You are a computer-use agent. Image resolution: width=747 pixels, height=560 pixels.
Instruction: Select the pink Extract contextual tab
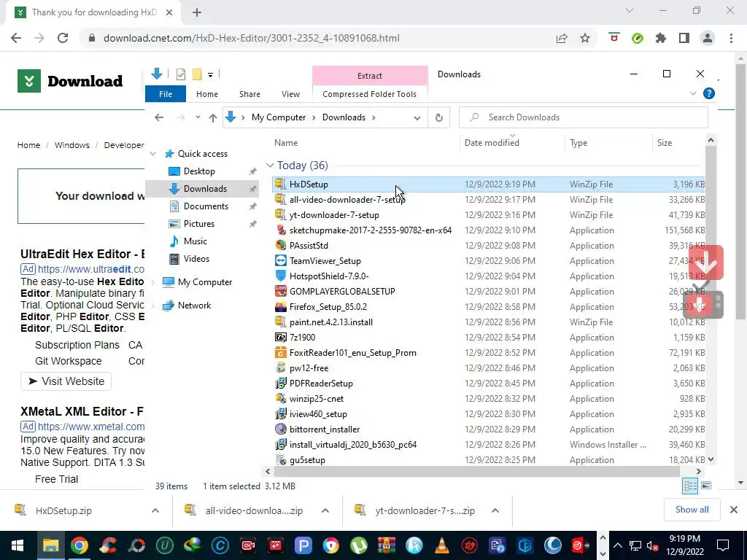[370, 76]
